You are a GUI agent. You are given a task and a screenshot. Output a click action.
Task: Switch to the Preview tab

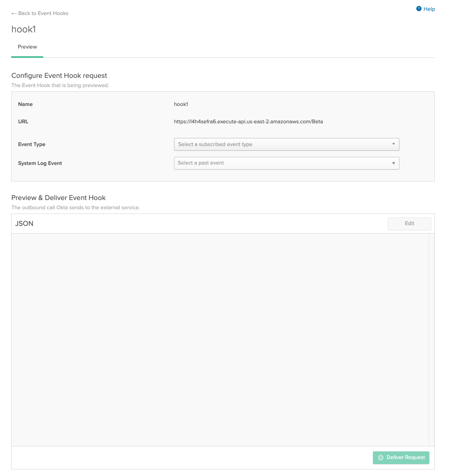[27, 47]
